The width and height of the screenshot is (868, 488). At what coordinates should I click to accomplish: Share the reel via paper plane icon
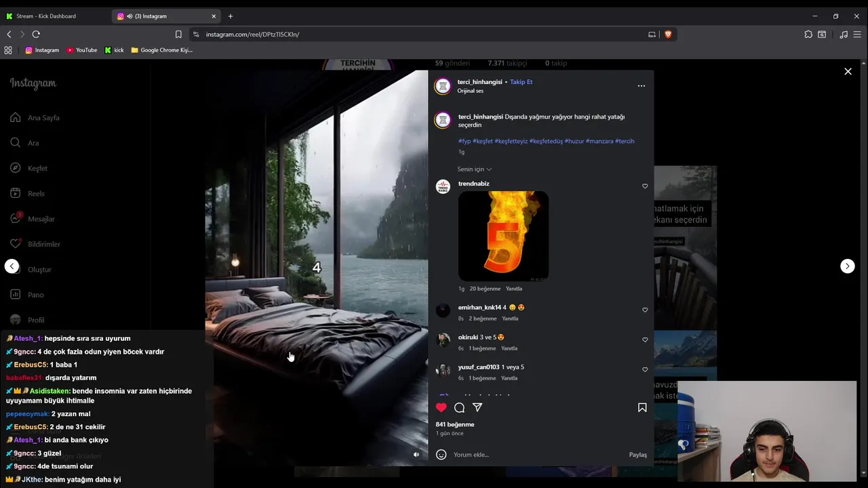pyautogui.click(x=477, y=407)
